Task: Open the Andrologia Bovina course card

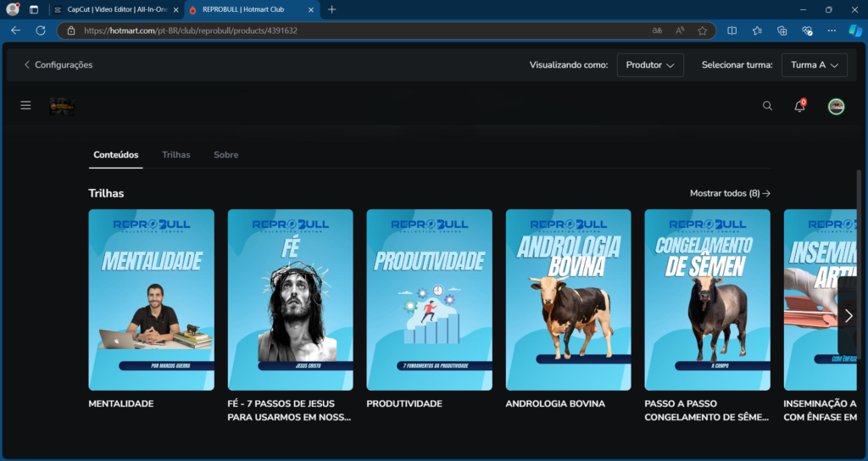Action: click(x=568, y=299)
